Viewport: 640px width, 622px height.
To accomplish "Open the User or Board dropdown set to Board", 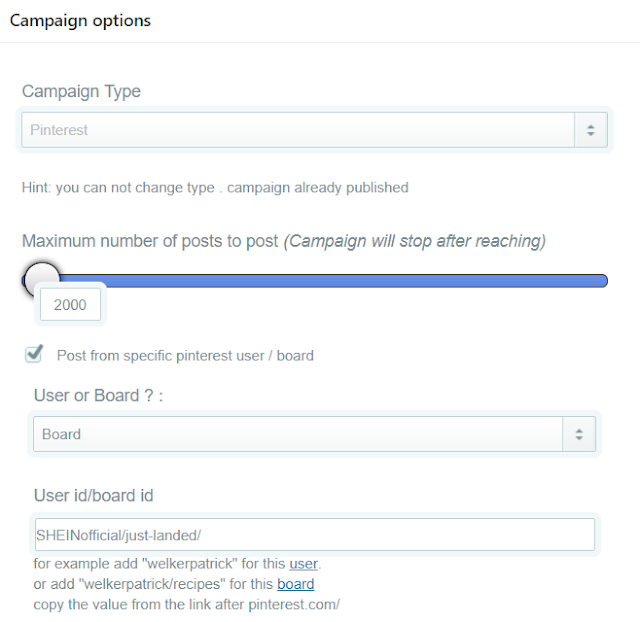I will (300, 434).
